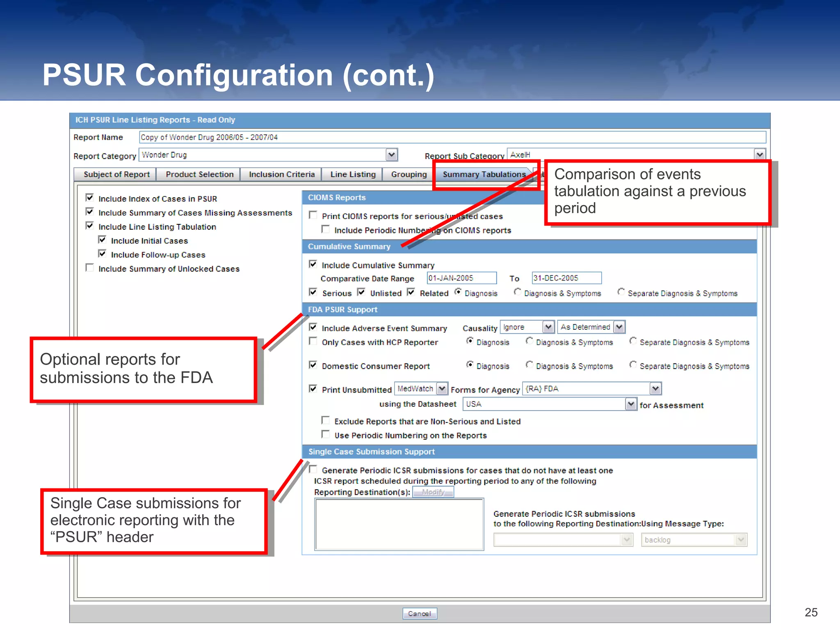Click the Cumulative Summary section header
Screen dimensions: 840x630
530,247
